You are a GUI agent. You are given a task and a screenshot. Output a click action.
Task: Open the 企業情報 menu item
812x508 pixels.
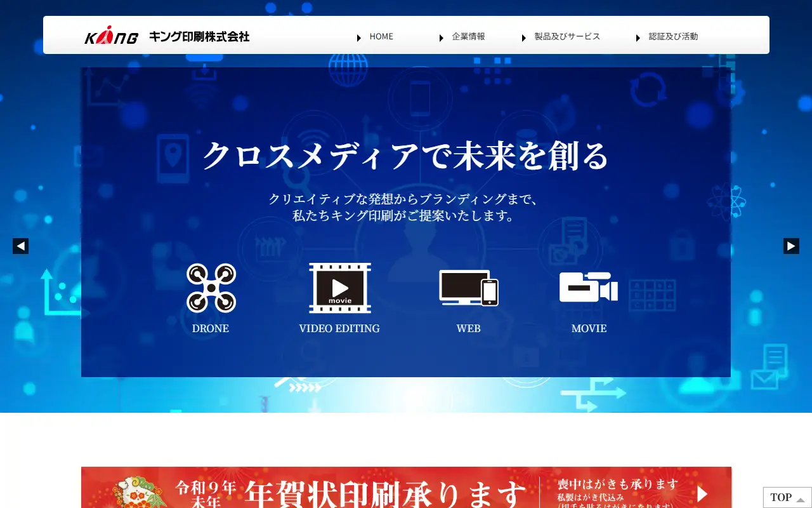468,36
